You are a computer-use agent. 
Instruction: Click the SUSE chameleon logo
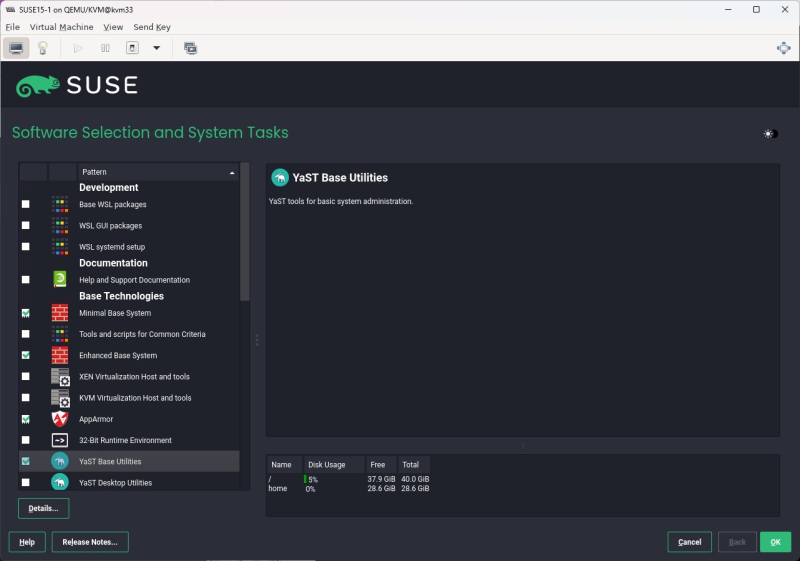(x=38, y=85)
